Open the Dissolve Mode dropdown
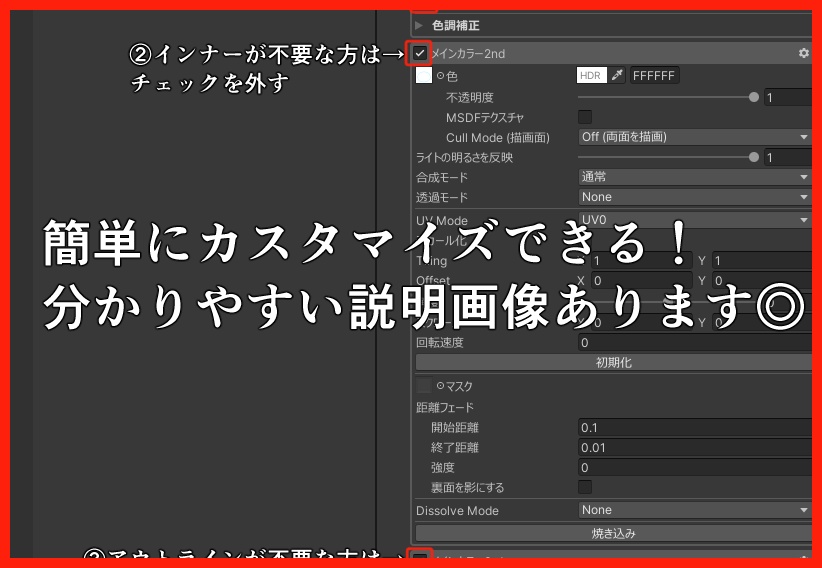 pyautogui.click(x=695, y=510)
